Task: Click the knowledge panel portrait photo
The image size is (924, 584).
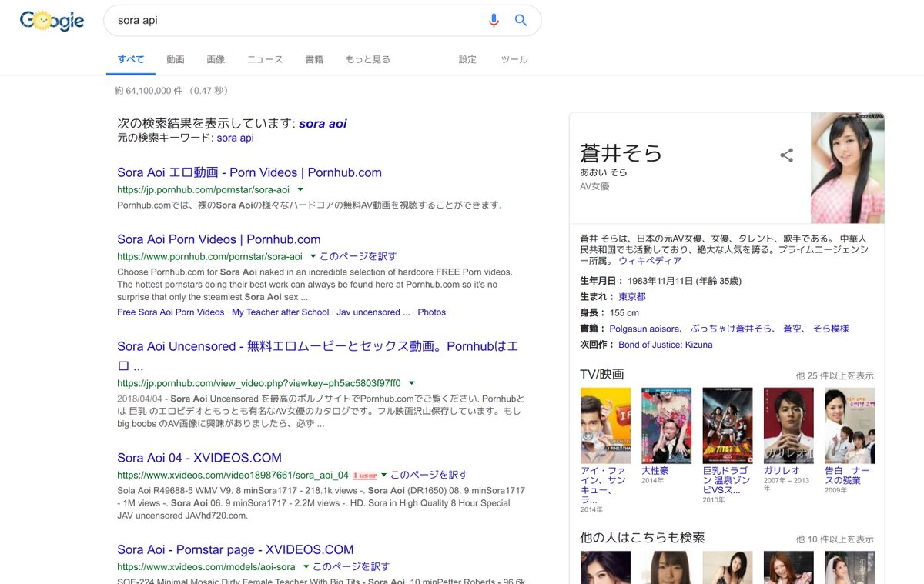Action: (x=847, y=168)
